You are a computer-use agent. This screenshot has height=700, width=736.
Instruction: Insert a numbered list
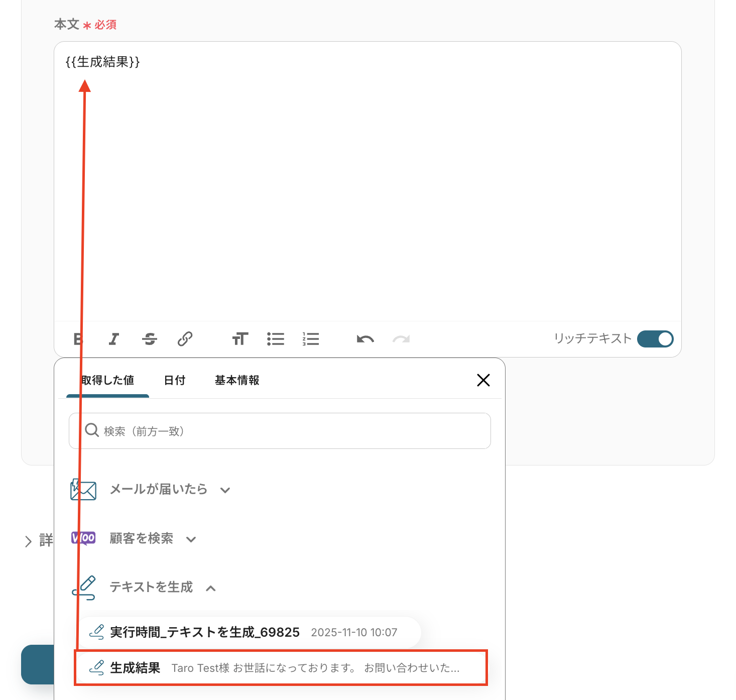(311, 339)
